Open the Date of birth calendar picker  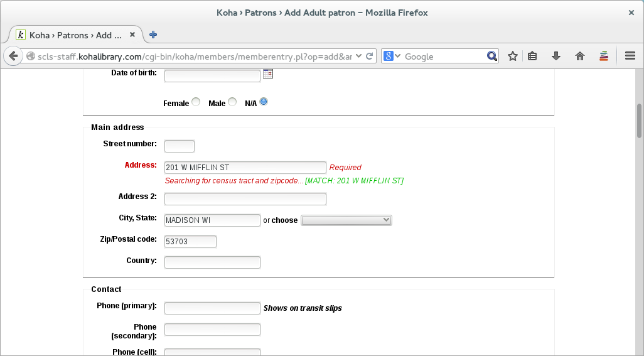tap(268, 74)
